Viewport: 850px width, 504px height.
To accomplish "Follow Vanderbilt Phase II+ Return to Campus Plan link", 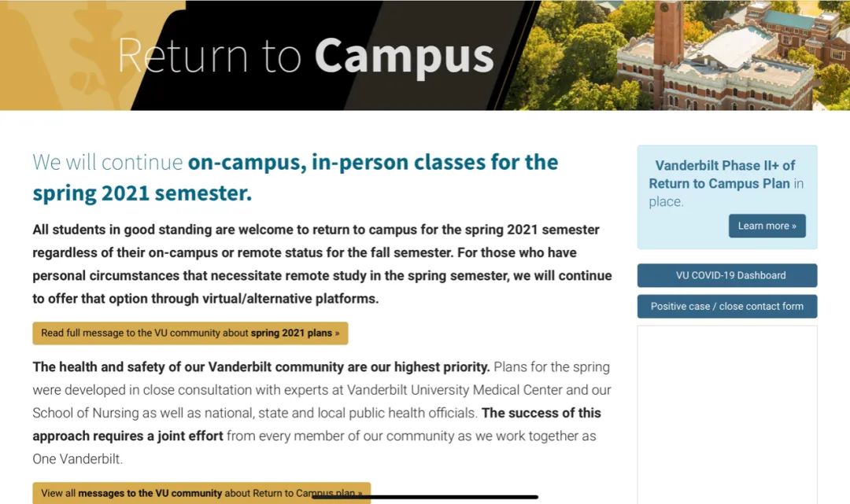I will (722, 175).
